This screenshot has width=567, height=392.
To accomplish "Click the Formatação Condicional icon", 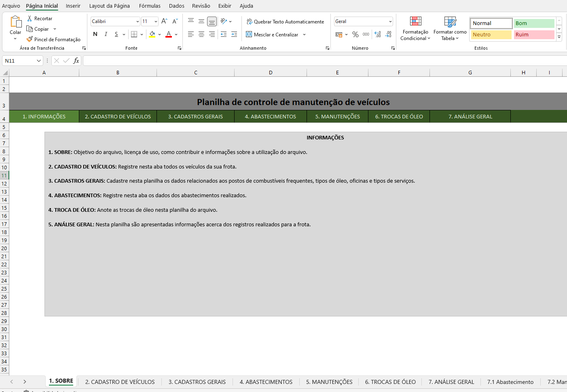I will 415,21.
